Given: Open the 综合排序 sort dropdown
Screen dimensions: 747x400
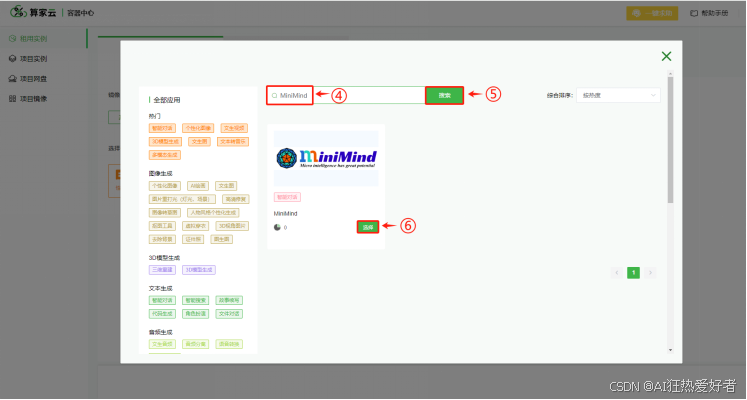Looking at the screenshot, I should click(x=618, y=95).
